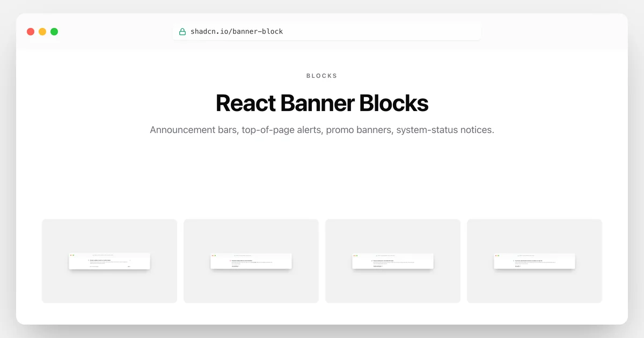Viewport: 644px width, 338px height.
Task: Click the yellow minimize window button
Action: click(42, 32)
